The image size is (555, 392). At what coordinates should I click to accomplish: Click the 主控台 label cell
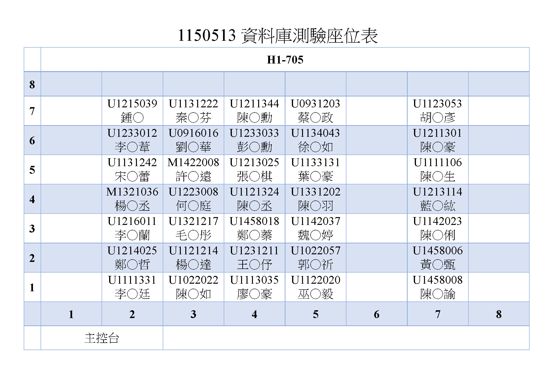[102, 338]
